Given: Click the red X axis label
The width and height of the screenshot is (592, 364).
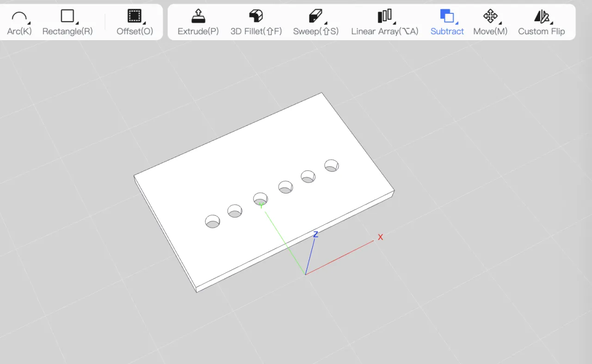Looking at the screenshot, I should (x=380, y=237).
